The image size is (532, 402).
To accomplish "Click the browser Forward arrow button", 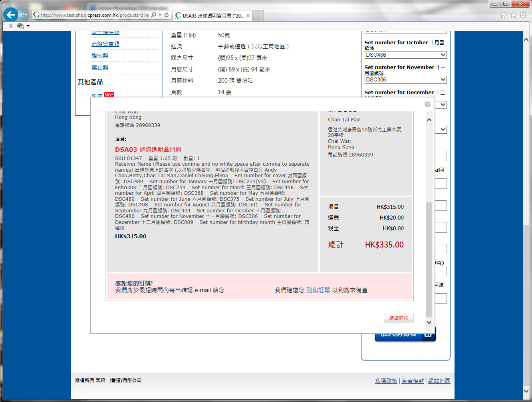I will [25, 15].
